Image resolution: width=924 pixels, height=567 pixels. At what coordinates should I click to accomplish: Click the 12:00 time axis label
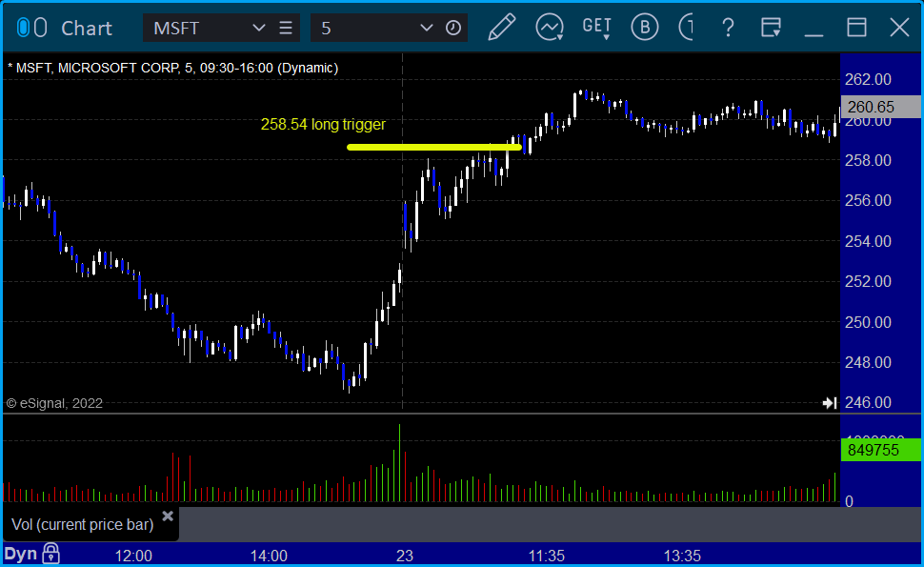133,556
